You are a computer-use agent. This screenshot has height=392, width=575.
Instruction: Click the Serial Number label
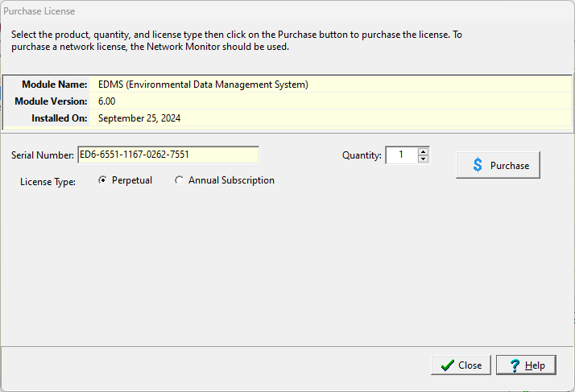[43, 155]
